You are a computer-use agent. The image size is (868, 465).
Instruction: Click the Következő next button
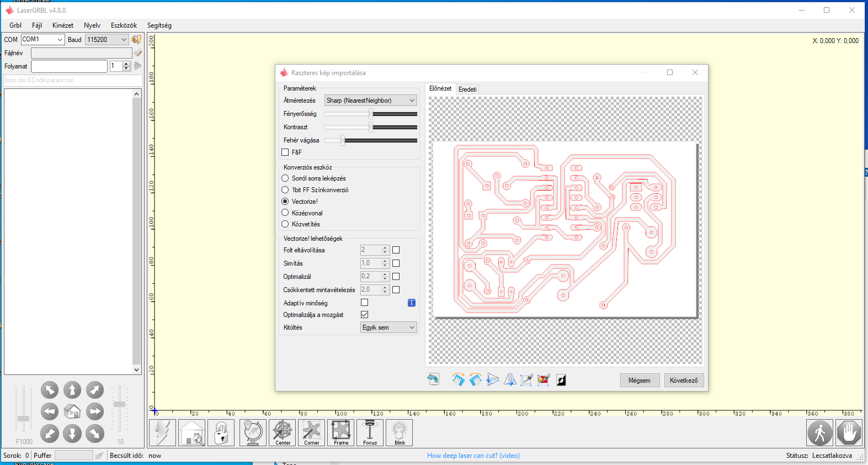pos(684,381)
